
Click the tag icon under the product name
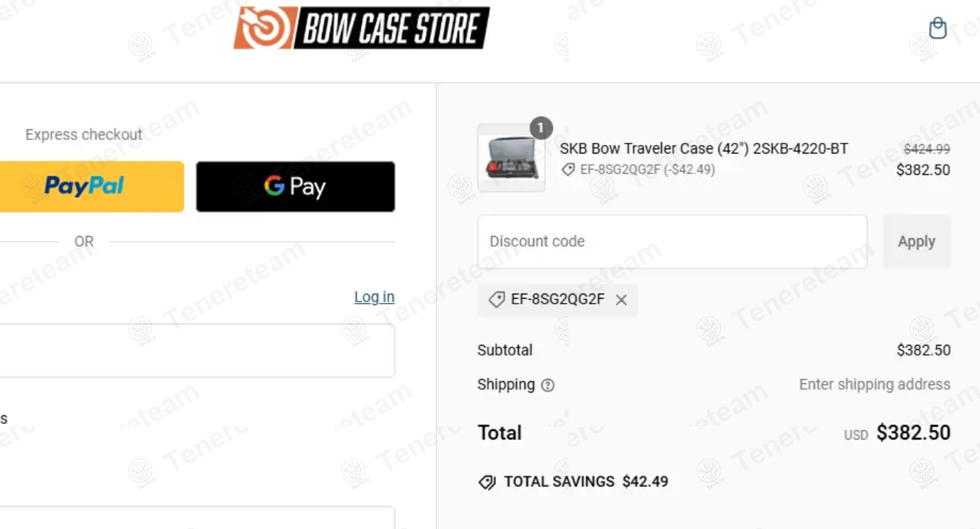click(x=568, y=170)
